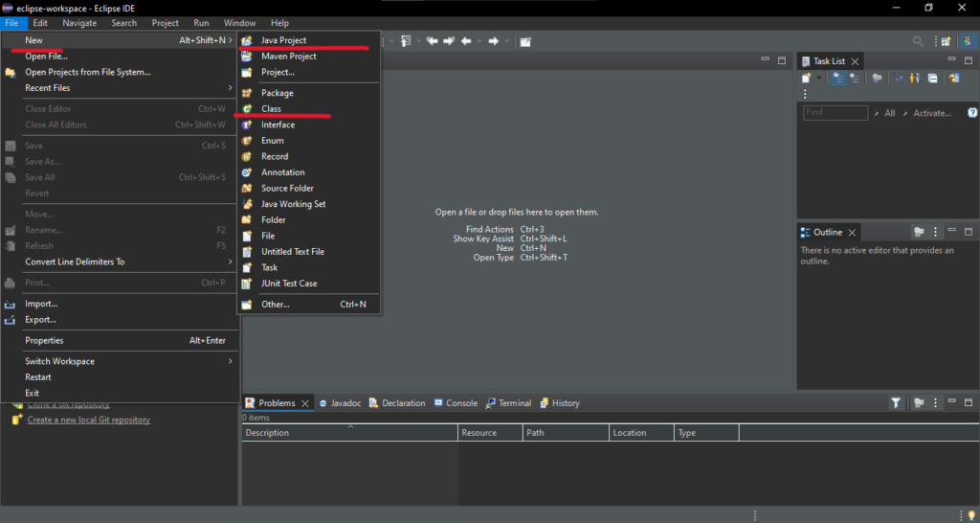980x523 pixels.
Task: Open Task List view menu dots
Action: (x=805, y=94)
